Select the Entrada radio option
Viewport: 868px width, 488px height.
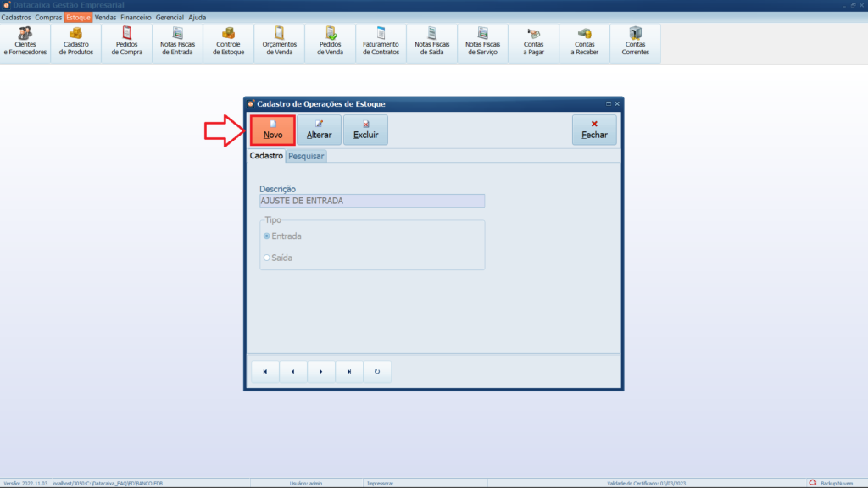point(267,236)
